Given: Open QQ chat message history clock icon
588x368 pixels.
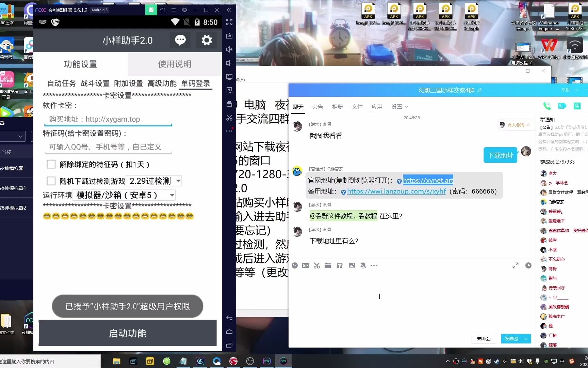Looking at the screenshot, I should pos(528,265).
